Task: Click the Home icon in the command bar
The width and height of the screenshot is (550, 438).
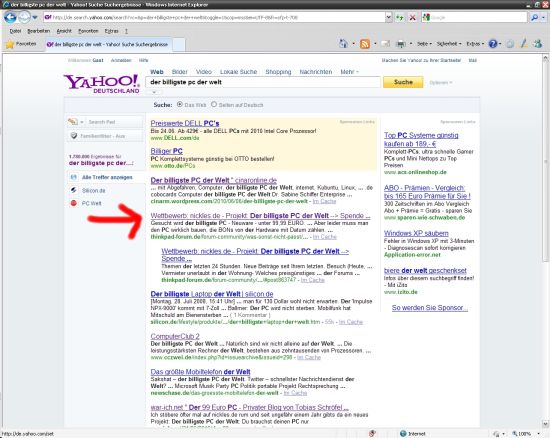Action: 343,43
